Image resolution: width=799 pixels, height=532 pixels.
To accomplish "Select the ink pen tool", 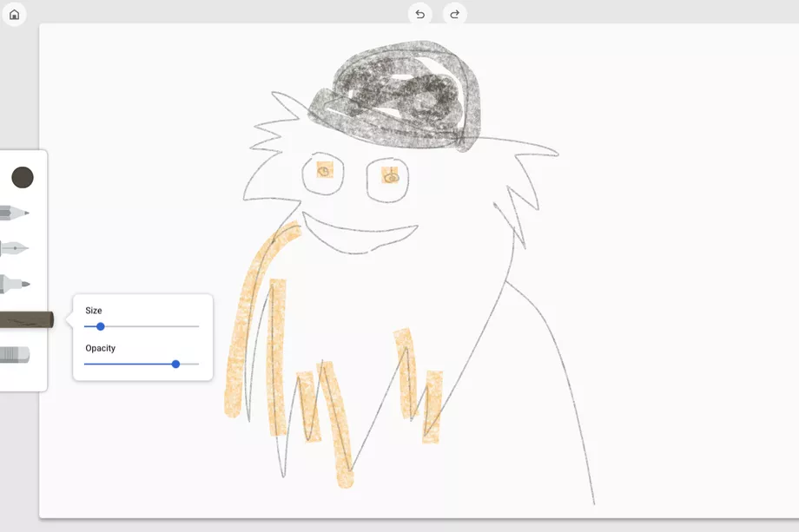I will click(14, 248).
